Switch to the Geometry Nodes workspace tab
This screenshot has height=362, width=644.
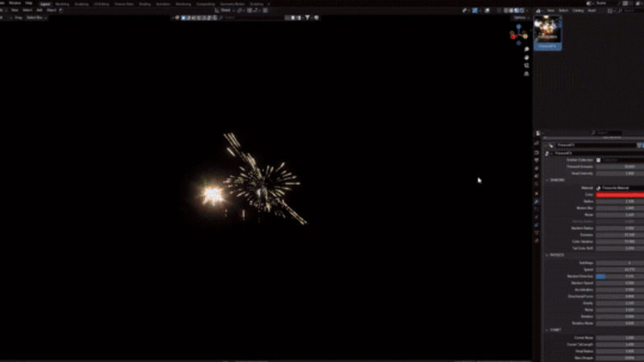point(232,4)
